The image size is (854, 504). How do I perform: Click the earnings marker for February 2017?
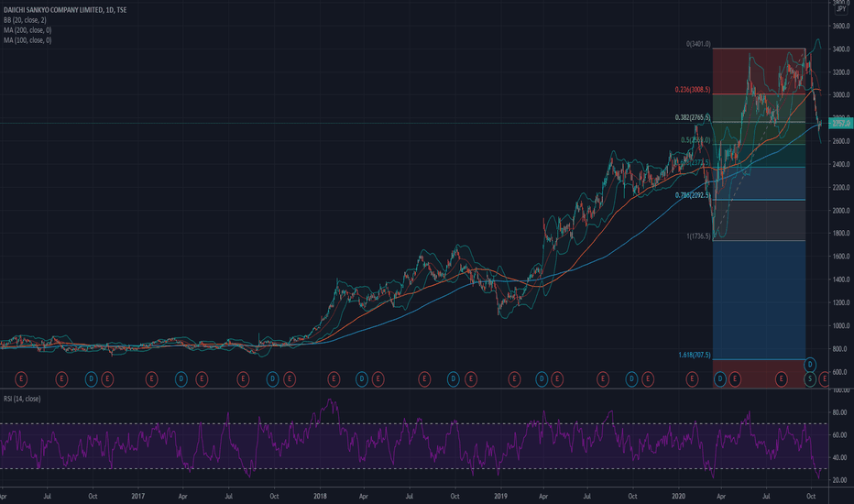click(151, 378)
